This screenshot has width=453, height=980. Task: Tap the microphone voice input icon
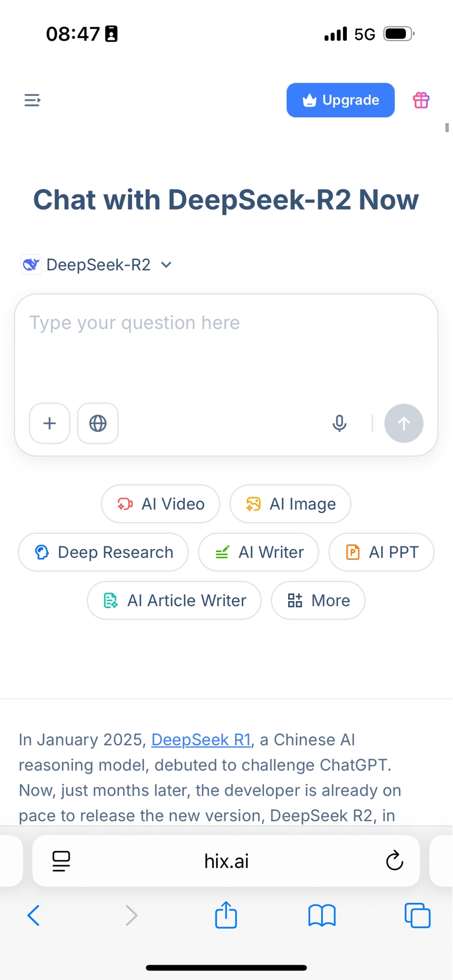coord(339,423)
